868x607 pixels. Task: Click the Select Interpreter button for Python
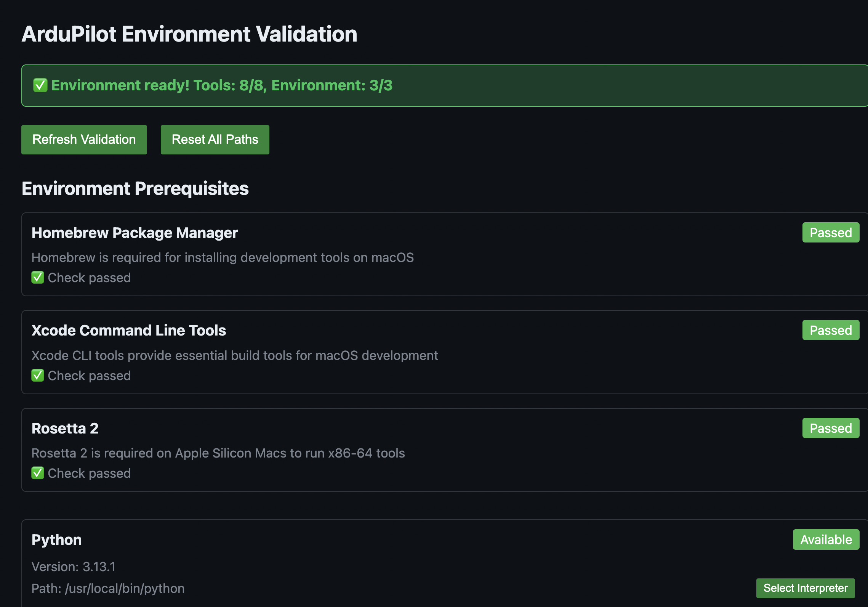point(805,588)
